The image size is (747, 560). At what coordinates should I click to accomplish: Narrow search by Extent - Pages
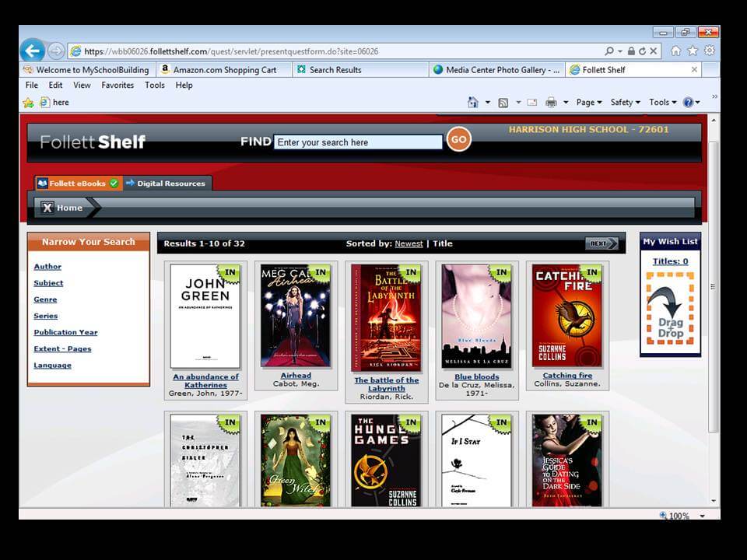[62, 348]
